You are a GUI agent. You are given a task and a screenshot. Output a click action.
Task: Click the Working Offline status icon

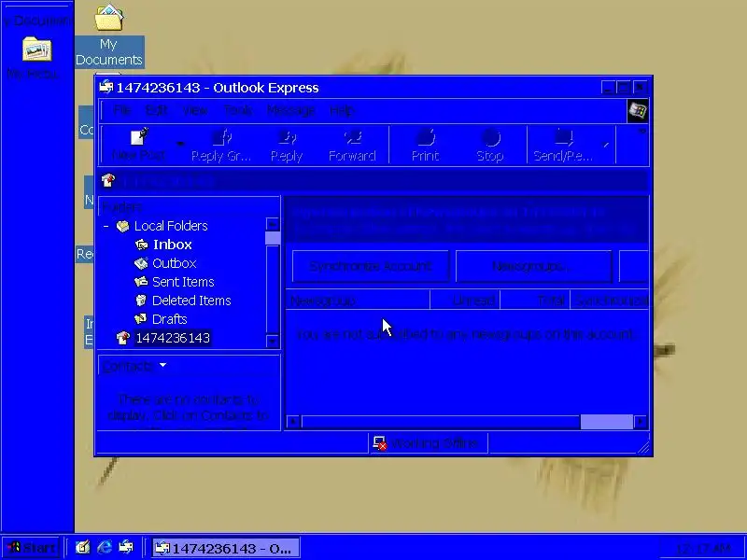pyautogui.click(x=380, y=443)
